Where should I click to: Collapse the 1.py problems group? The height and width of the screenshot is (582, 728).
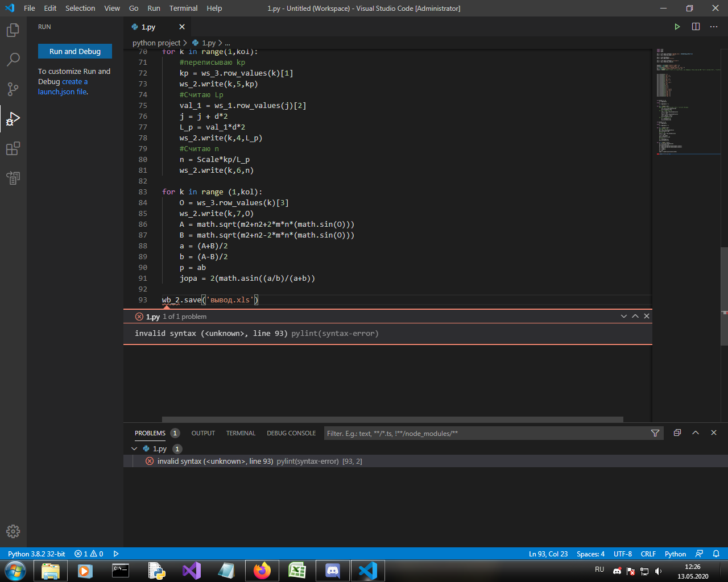(134, 448)
